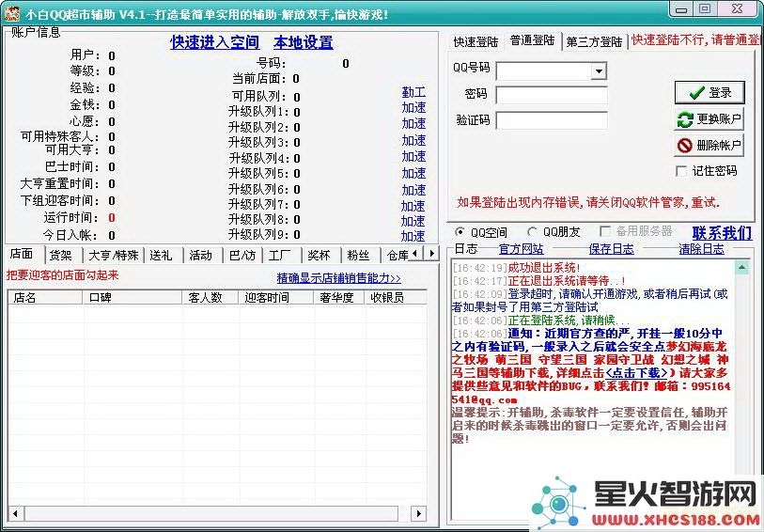Screen dimensions: 764x532
Task: Select the QQ朋友 radio button
Action: pyautogui.click(x=532, y=232)
